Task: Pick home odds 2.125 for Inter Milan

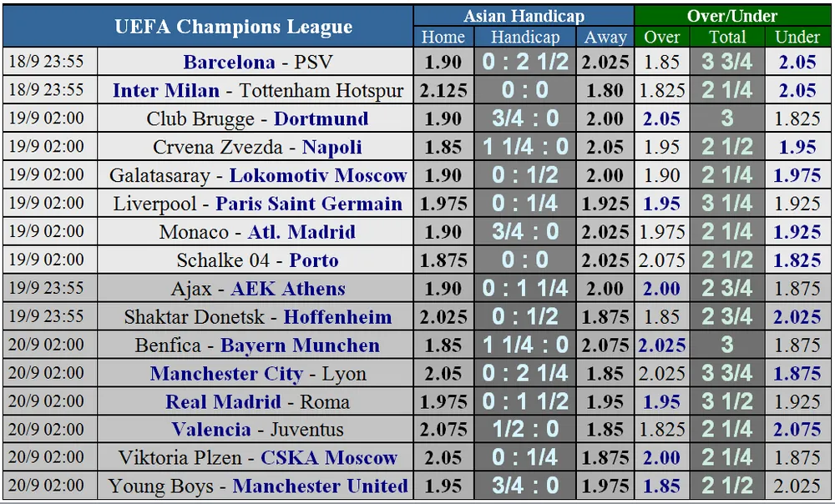Action: tap(443, 90)
